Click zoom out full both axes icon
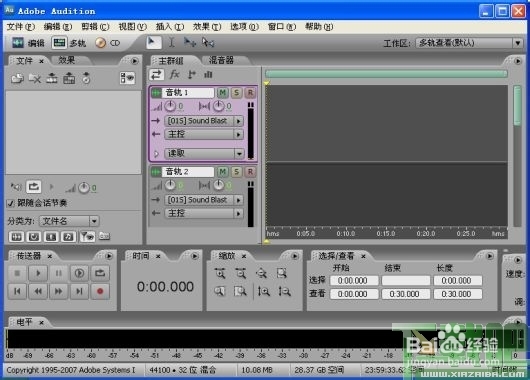This screenshot has height=380, width=530. pyautogui.click(x=261, y=273)
